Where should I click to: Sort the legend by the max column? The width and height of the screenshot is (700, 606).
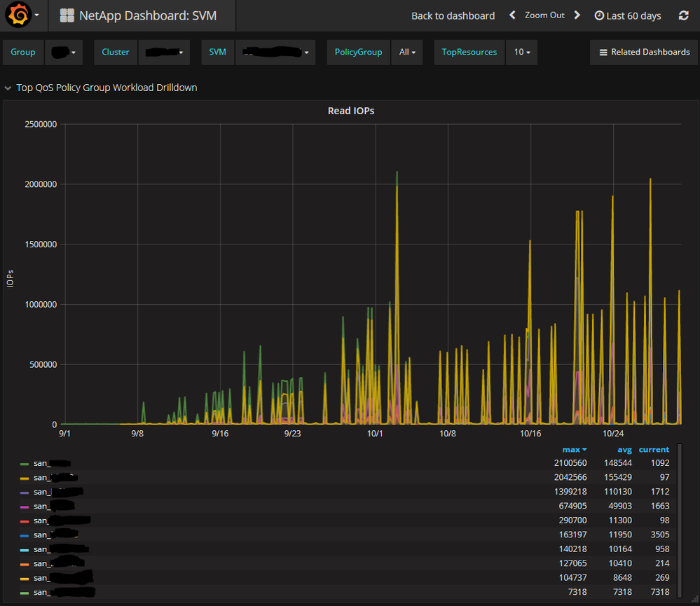click(574, 450)
